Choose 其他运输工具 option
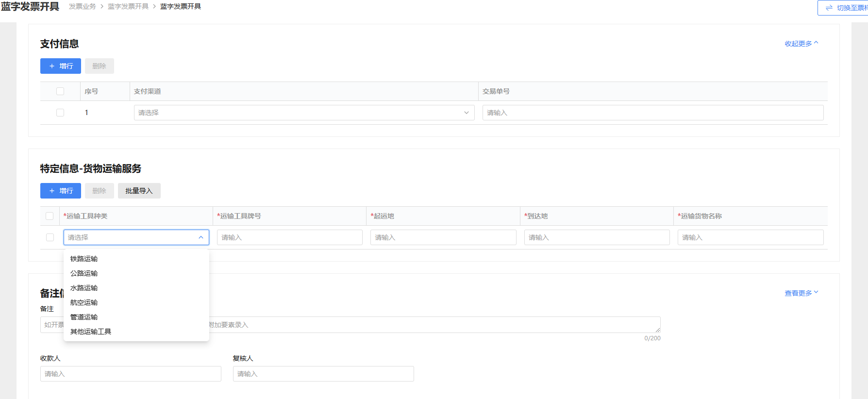 click(91, 332)
